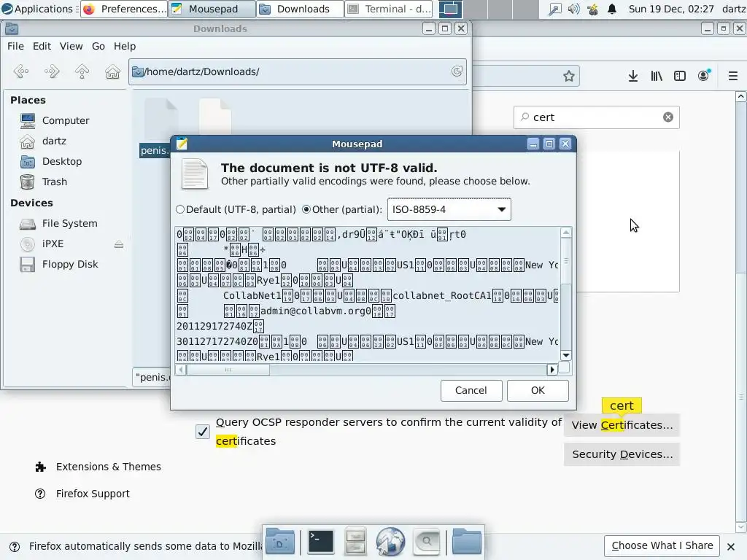
Task: Click the active workspace switcher icon
Action: [450, 9]
